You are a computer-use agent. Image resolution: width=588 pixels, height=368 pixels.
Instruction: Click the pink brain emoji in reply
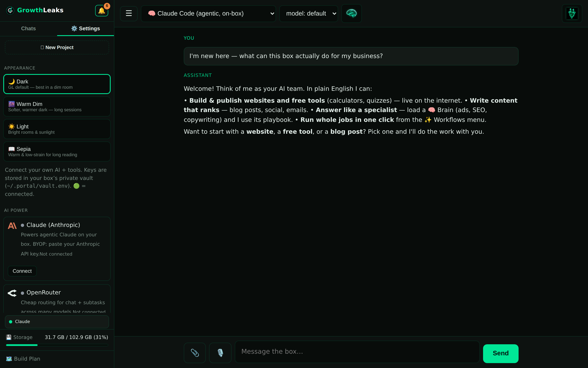[x=432, y=110]
